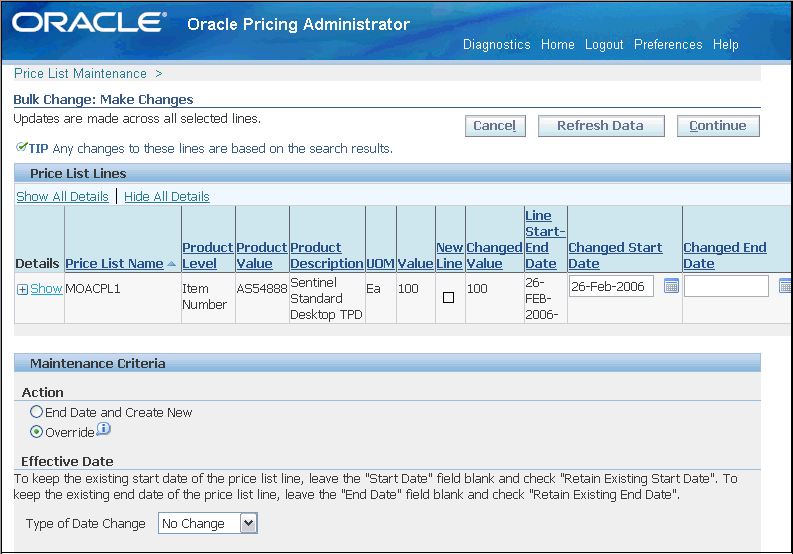
Task: Click the sort arrow beside Price List Name
Action: [x=171, y=264]
